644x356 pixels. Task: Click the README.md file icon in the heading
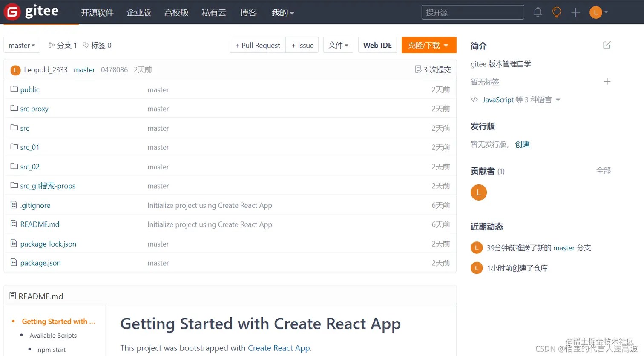click(x=13, y=296)
